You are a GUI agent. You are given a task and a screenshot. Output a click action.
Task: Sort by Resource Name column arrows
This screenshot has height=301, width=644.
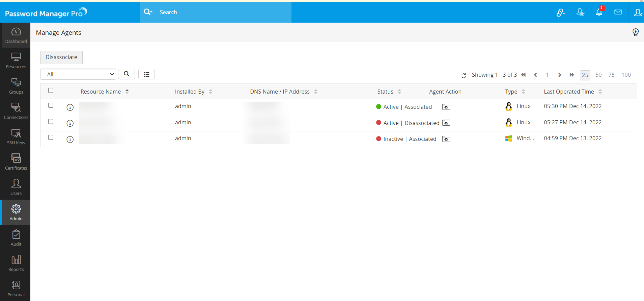[x=127, y=92]
